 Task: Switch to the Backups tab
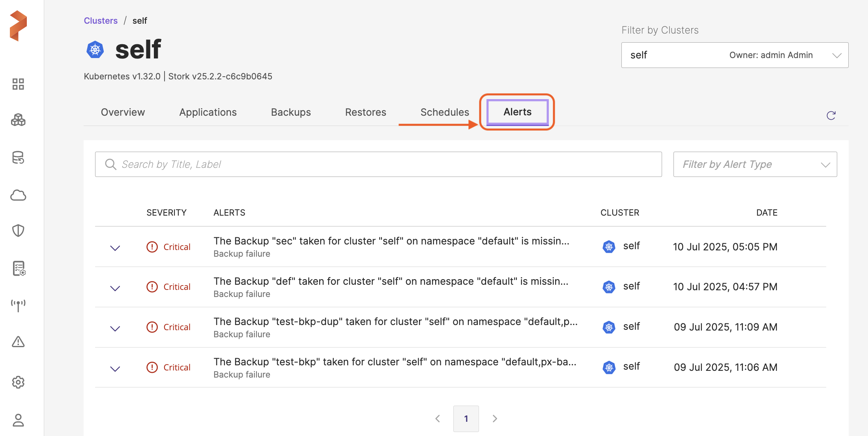tap(291, 112)
